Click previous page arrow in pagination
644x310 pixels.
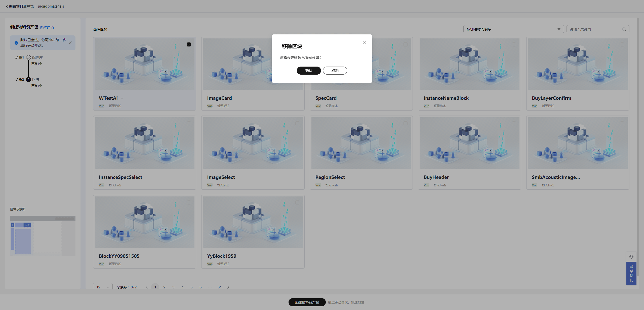147,287
